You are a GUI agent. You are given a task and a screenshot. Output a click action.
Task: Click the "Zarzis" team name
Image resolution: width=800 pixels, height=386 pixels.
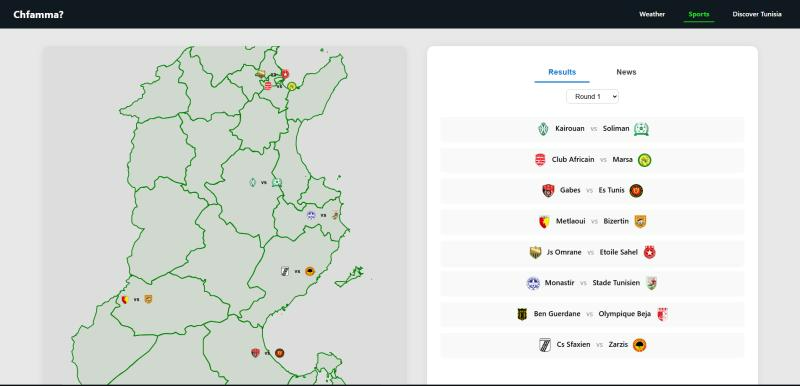(618, 345)
